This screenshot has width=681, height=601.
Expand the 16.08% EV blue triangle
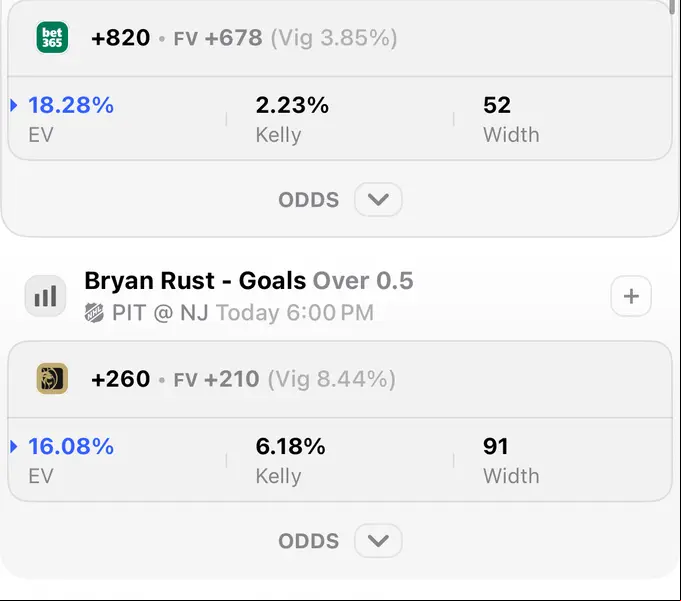[x=13, y=446]
